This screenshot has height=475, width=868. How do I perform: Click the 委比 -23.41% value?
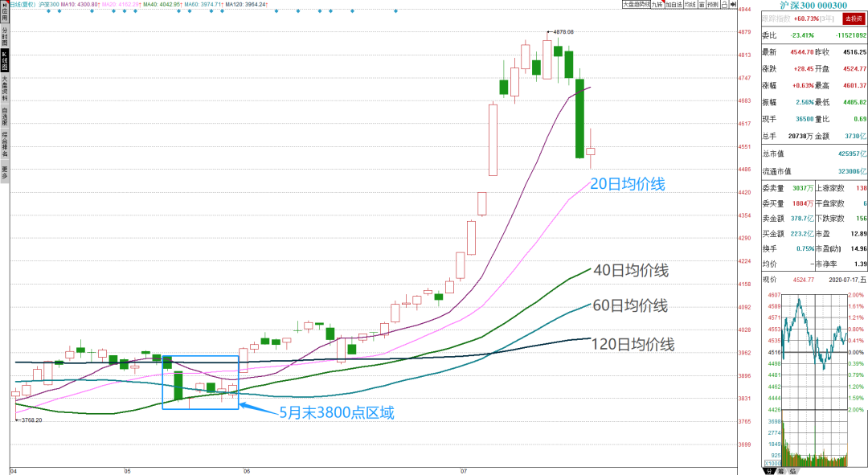pos(802,35)
